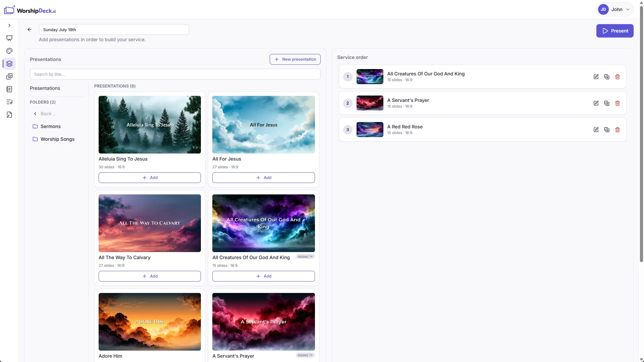Viewport: 644px width, 362px height.
Task: Delete A Red Red Rose from service order
Action: pos(618,130)
